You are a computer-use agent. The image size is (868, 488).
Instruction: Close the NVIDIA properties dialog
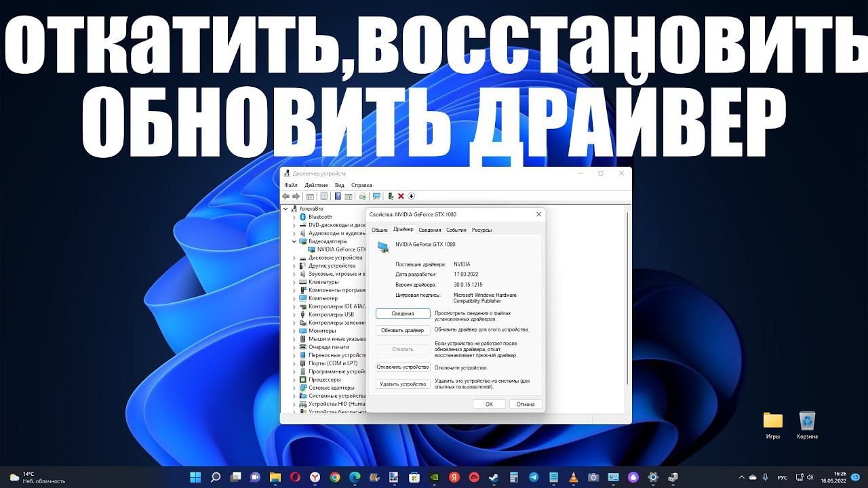539,214
